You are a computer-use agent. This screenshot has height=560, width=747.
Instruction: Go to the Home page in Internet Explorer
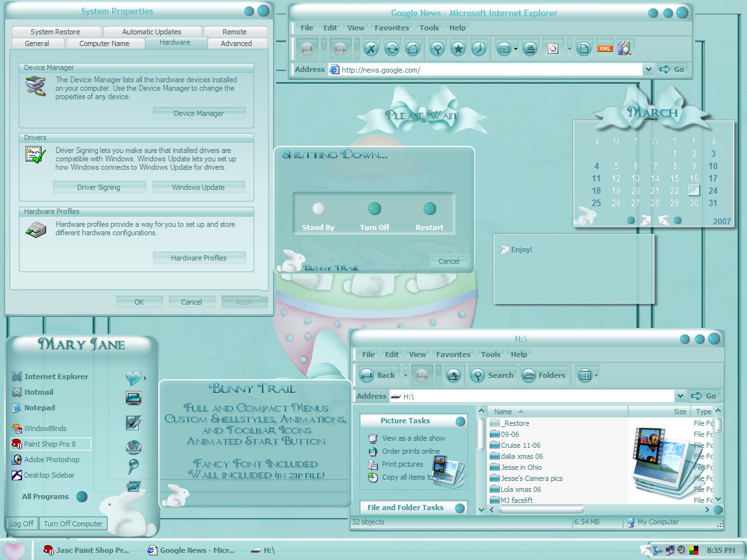point(412,49)
